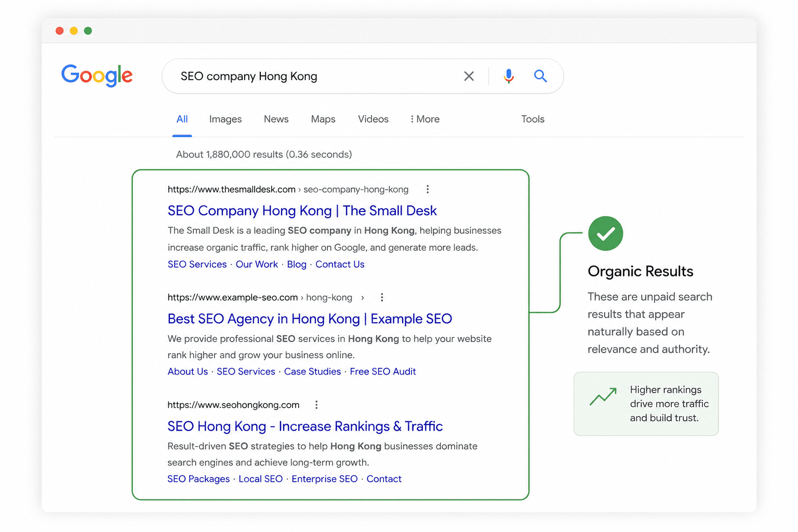
Task: Click the Enterprise SEO sitelink
Action: coord(325,479)
